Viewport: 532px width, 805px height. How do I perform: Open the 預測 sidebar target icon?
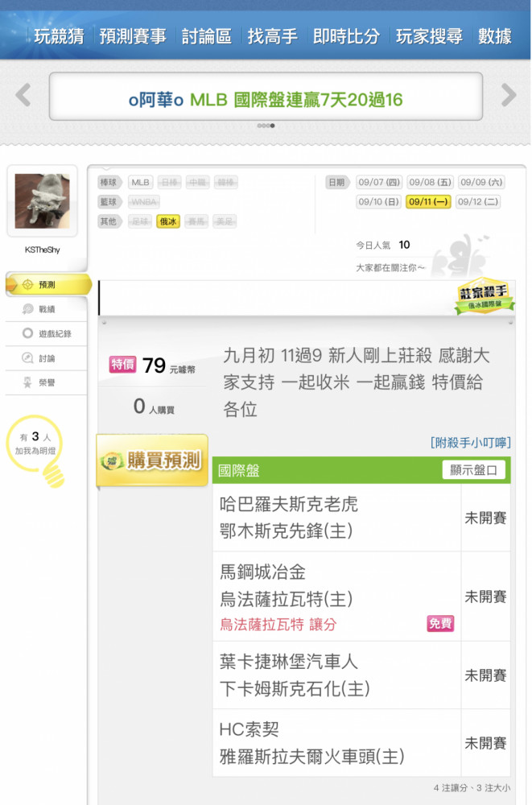pyautogui.click(x=27, y=284)
